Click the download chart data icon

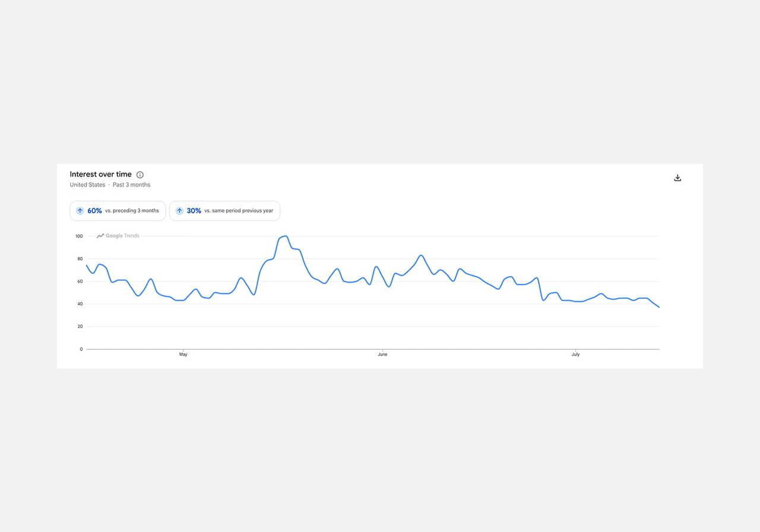677,178
